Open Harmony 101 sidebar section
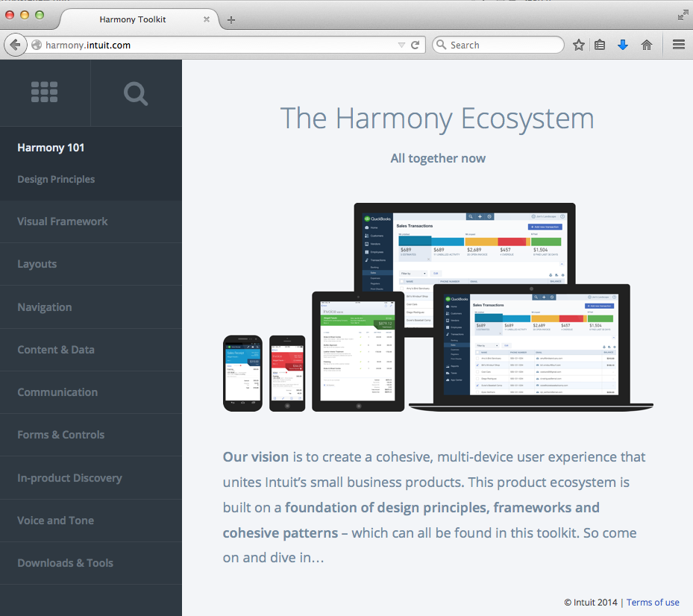 point(51,148)
